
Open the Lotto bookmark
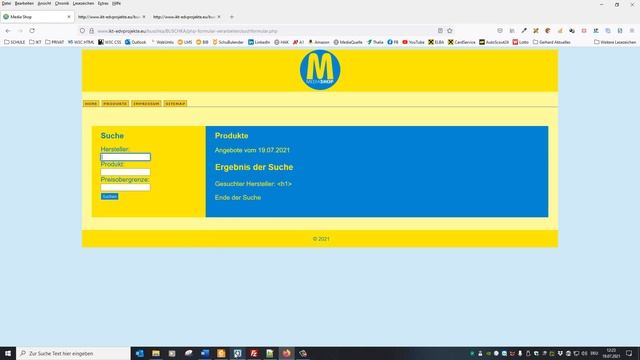pos(520,42)
